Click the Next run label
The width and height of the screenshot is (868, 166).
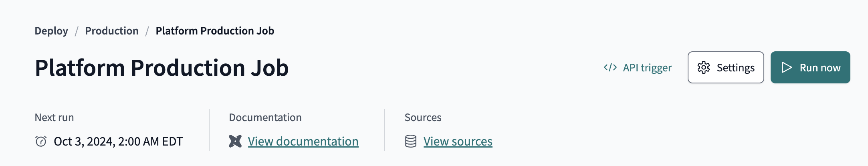point(54,117)
